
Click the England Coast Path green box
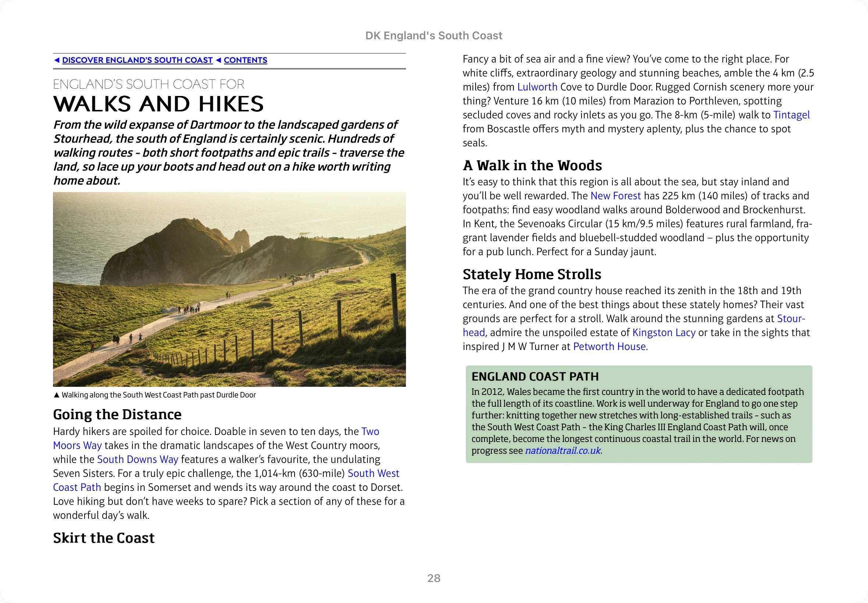pos(638,414)
